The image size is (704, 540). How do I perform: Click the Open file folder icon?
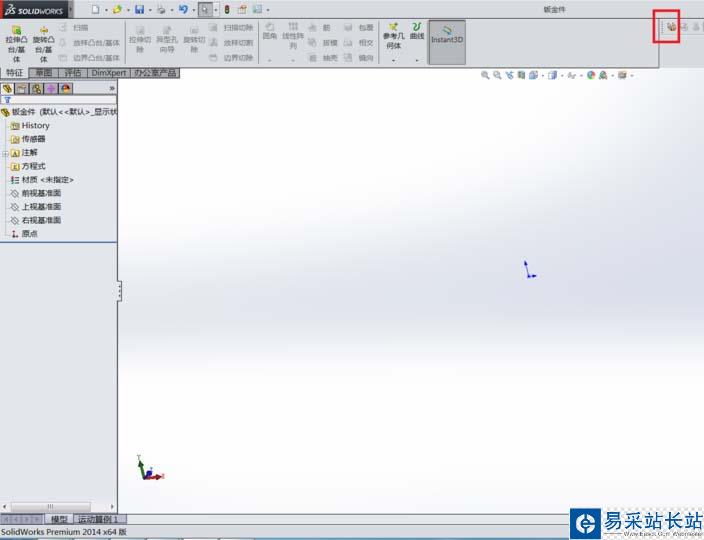(x=117, y=9)
